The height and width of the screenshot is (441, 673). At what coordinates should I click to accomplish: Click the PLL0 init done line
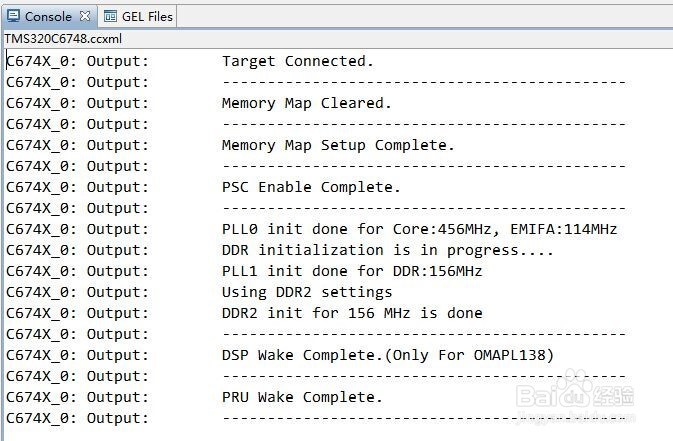pyautogui.click(x=419, y=229)
